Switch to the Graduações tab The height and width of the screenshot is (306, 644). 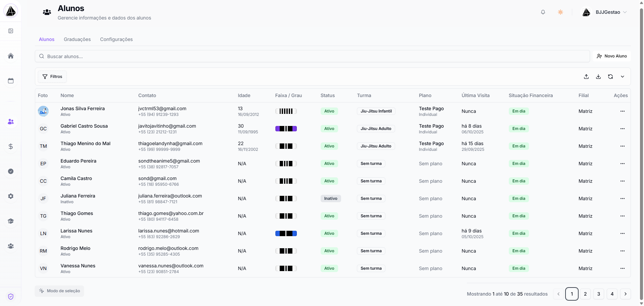(77, 39)
